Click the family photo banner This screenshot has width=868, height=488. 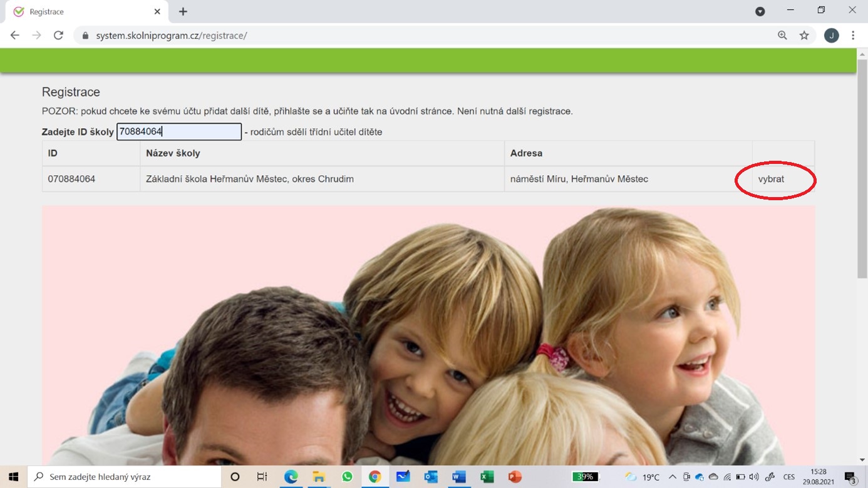(428, 335)
